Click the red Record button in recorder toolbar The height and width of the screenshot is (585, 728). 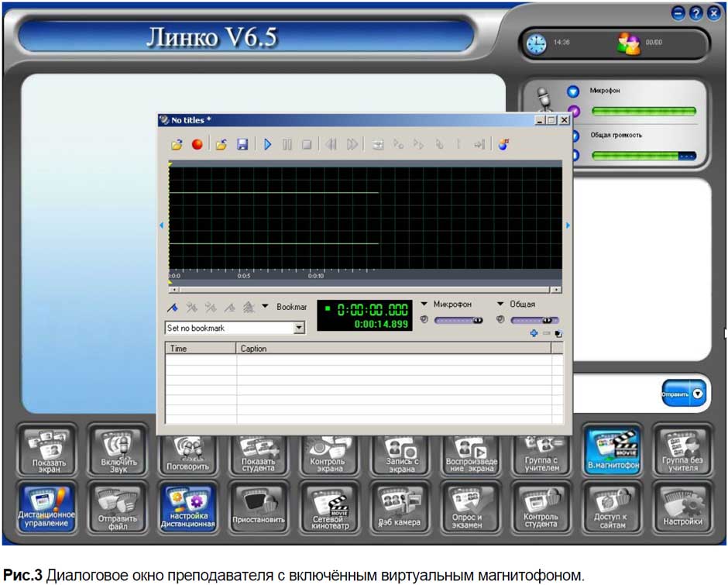pos(197,145)
